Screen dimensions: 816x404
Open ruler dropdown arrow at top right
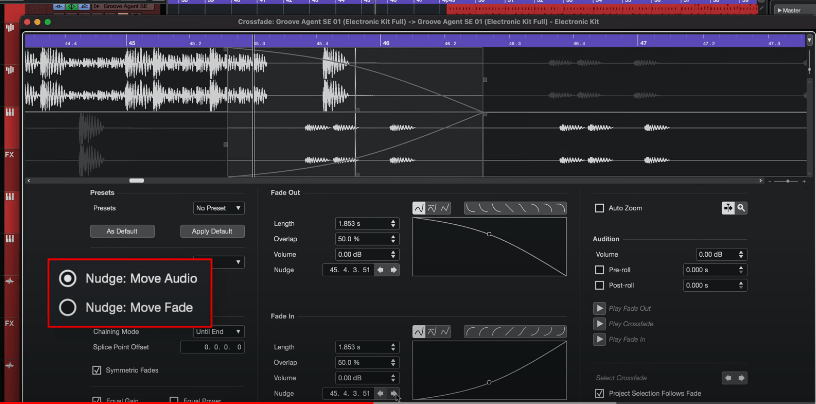pyautogui.click(x=809, y=40)
